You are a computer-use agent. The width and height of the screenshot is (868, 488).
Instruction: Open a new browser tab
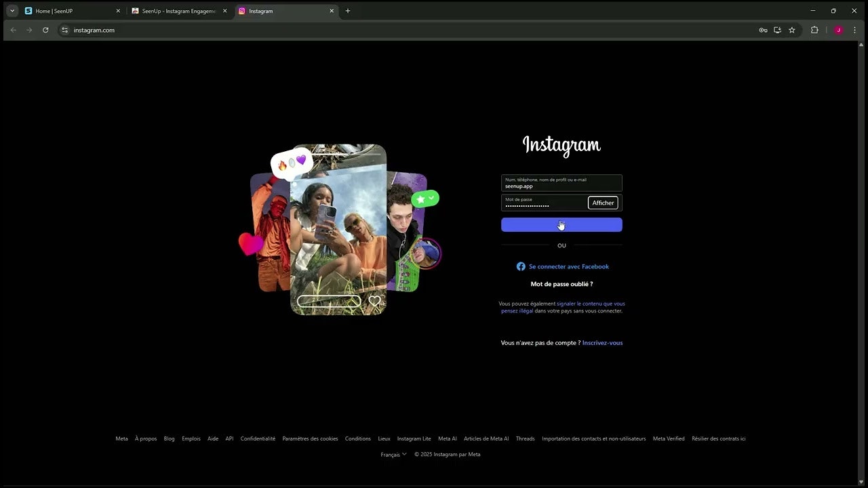(348, 11)
